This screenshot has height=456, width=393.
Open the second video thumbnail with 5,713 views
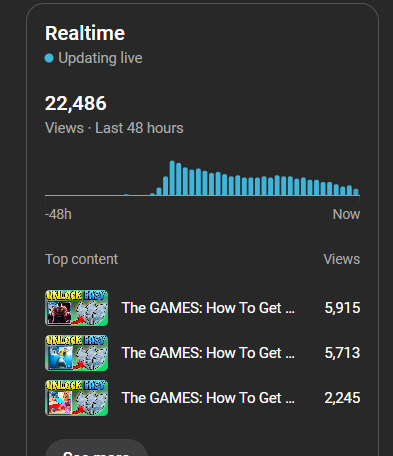click(76, 353)
